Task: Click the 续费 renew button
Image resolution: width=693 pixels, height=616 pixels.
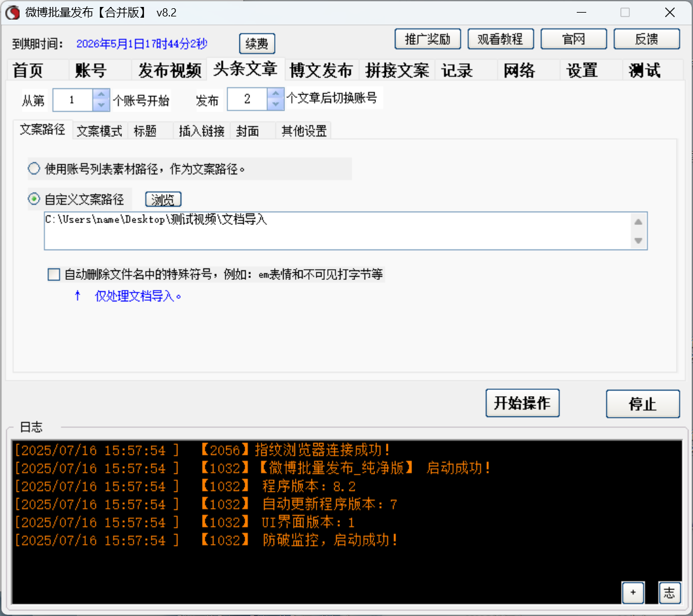Action: point(256,44)
